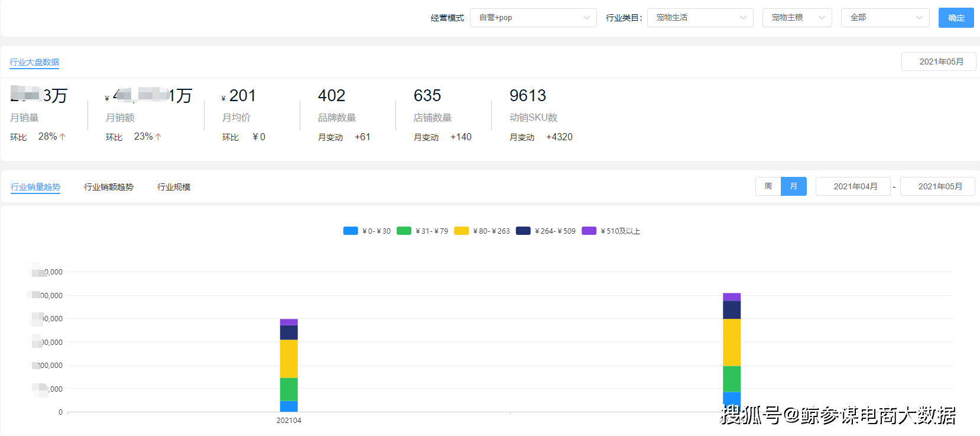Viewport: 980px width, 436px height.
Task: Switch the chart granularity to 周
Action: pos(768,186)
